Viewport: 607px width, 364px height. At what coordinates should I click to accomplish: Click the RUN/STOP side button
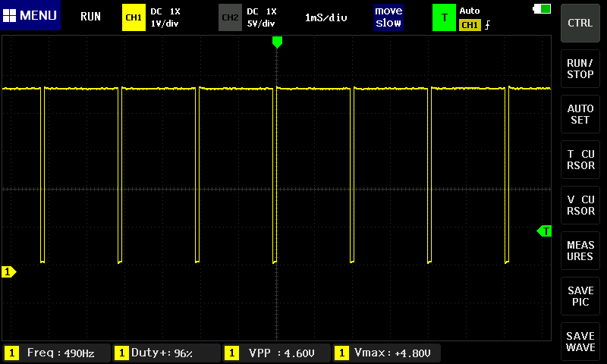pyautogui.click(x=580, y=68)
